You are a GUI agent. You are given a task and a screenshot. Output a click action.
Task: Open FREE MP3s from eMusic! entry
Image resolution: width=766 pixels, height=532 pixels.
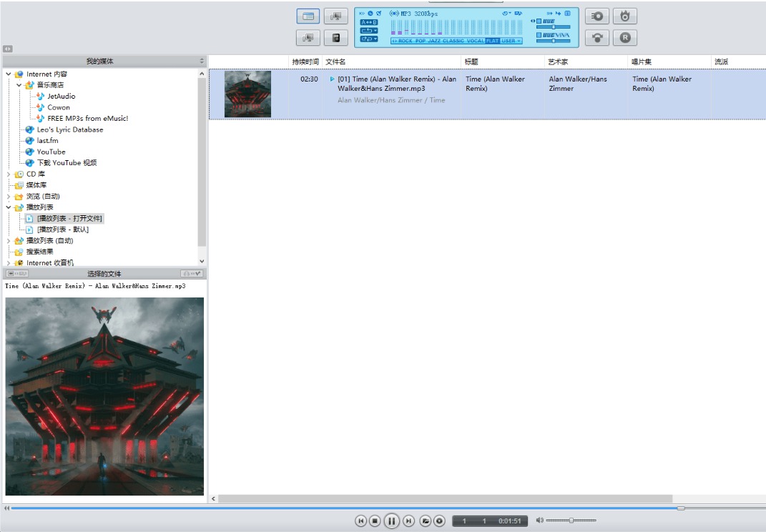[87, 118]
